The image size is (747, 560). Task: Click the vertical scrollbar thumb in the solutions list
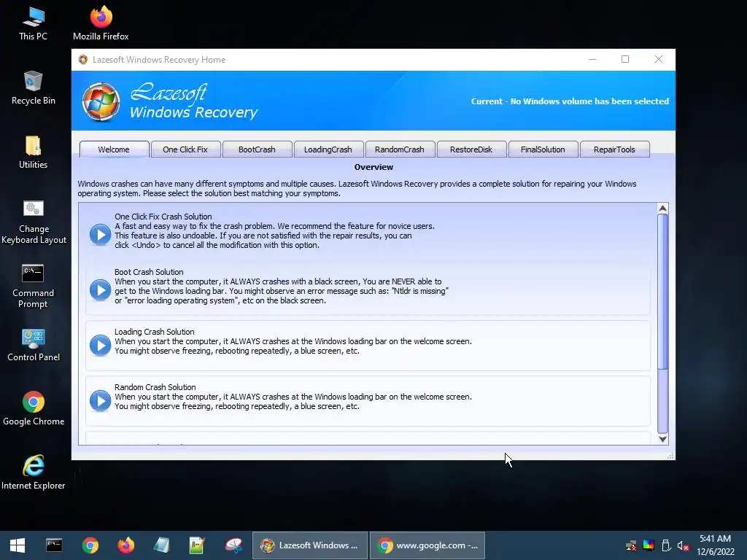coord(662,292)
